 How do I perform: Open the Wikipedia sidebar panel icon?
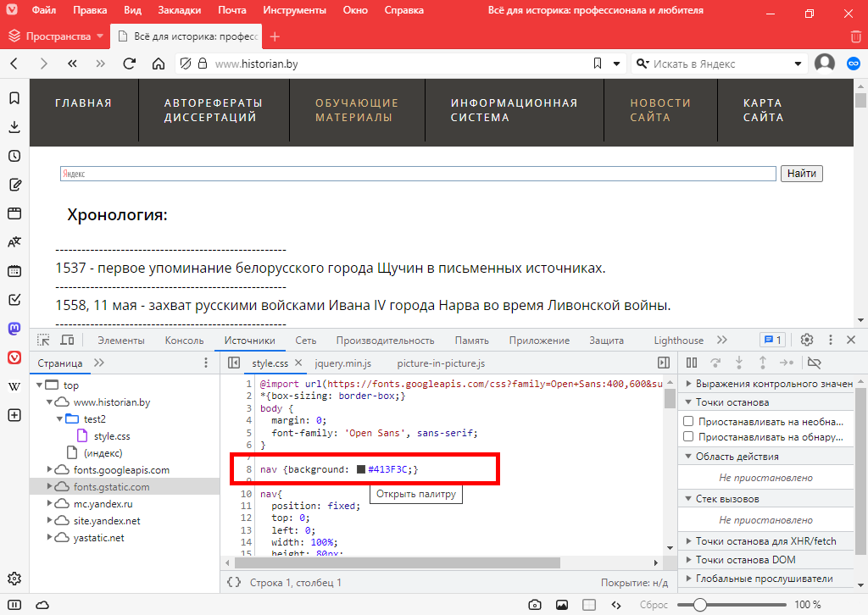coord(14,386)
